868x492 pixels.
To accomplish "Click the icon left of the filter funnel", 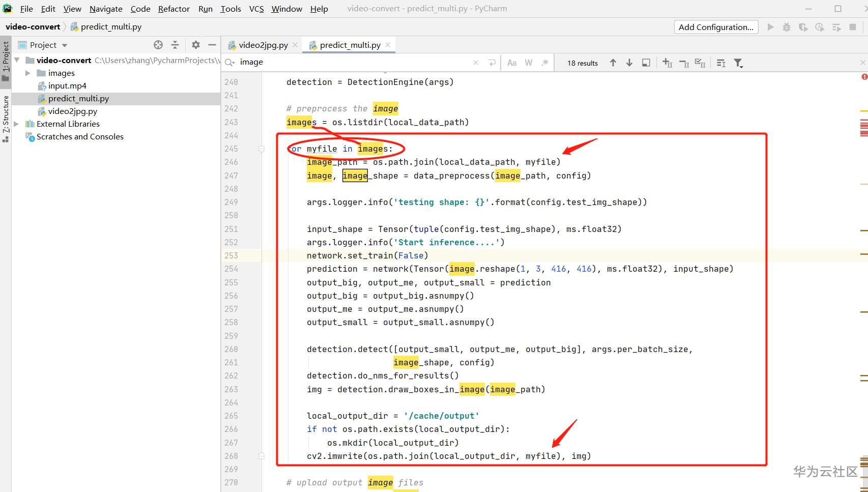I will 721,63.
